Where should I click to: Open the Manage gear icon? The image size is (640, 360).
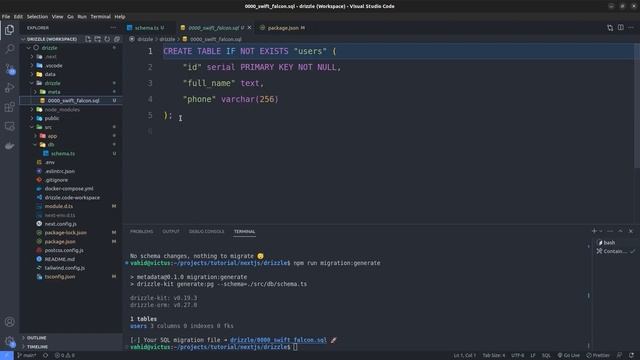click(x=9, y=342)
